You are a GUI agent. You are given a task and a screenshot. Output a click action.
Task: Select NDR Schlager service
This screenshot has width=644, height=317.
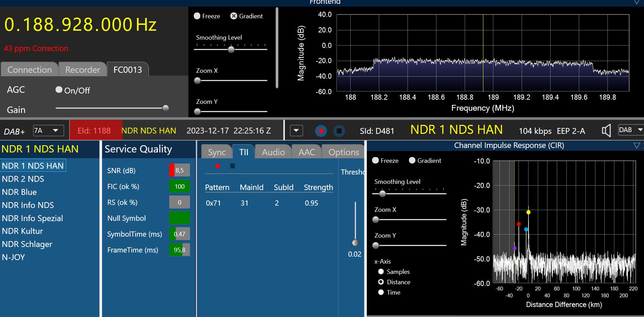click(x=27, y=244)
